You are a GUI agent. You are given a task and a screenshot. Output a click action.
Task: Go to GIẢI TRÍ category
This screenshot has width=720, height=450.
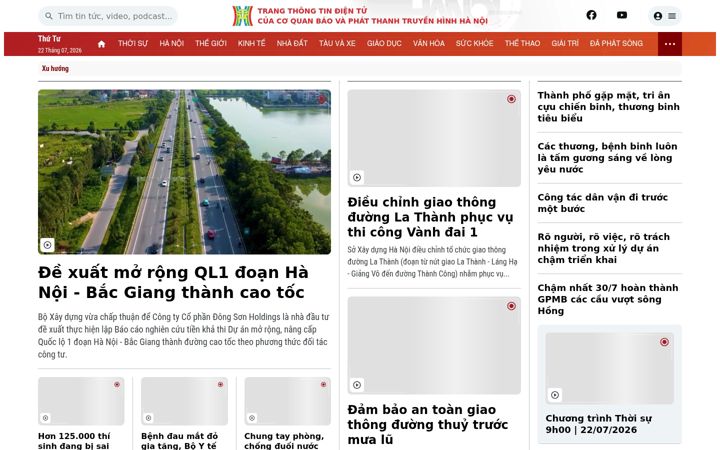[x=565, y=43]
